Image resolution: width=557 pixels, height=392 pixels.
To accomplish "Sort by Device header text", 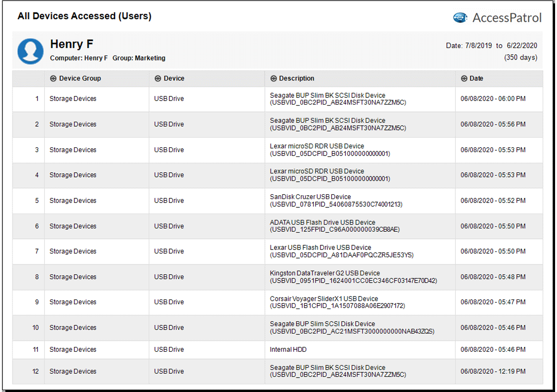I will (174, 79).
